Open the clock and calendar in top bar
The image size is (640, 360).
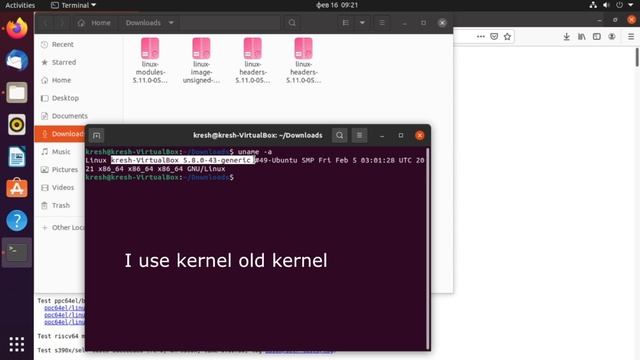(337, 5)
